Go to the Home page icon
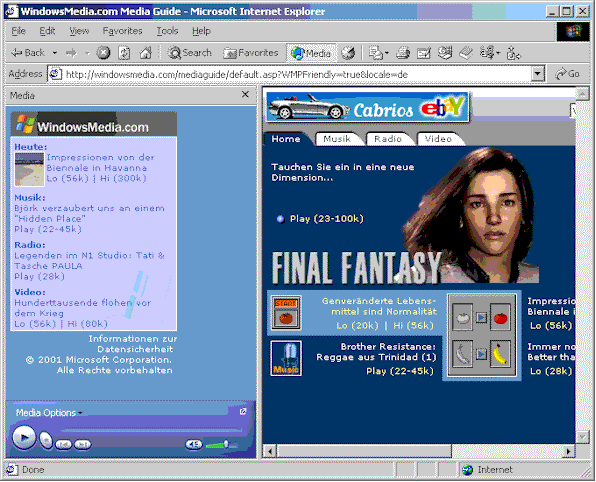This screenshot has height=482, width=596. (146, 53)
